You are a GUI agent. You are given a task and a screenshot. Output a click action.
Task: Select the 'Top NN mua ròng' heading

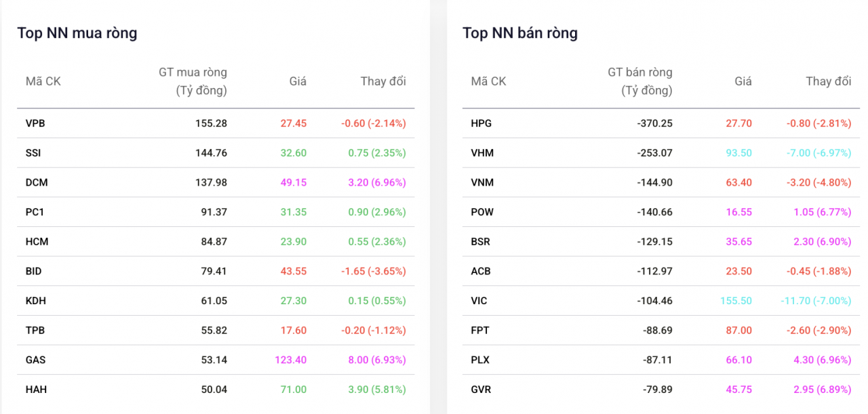(x=77, y=33)
